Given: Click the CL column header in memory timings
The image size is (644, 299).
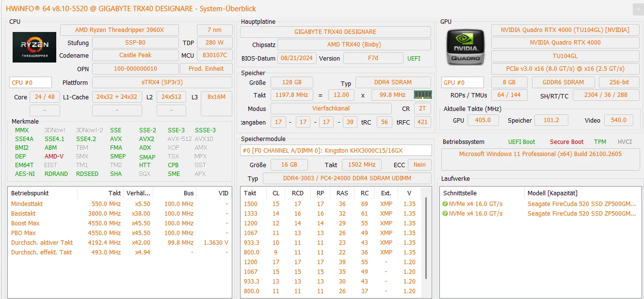Looking at the screenshot, I should click(x=276, y=193).
